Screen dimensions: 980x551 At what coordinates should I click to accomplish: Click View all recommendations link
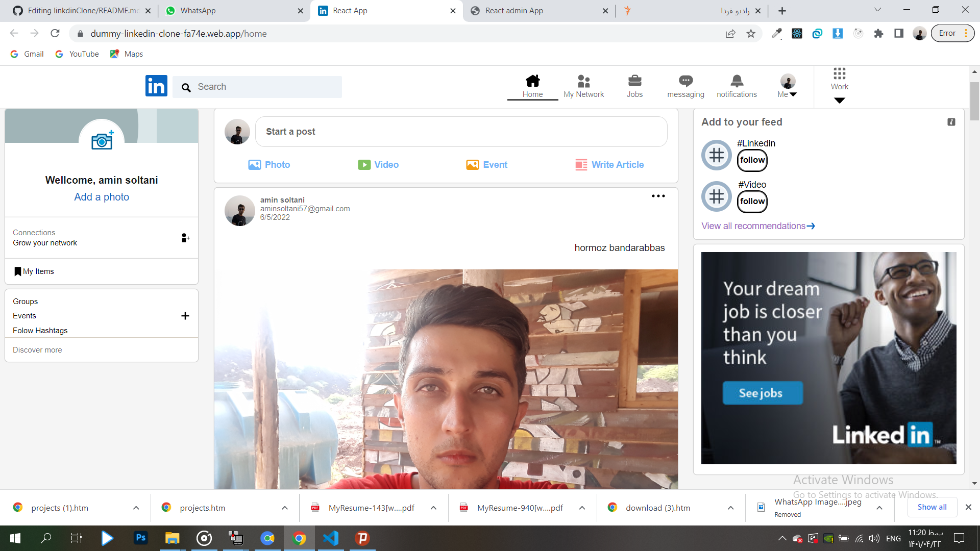tap(758, 226)
